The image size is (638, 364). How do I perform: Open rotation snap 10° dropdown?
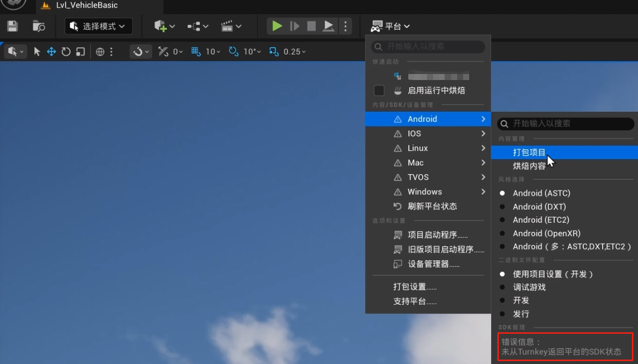click(252, 52)
